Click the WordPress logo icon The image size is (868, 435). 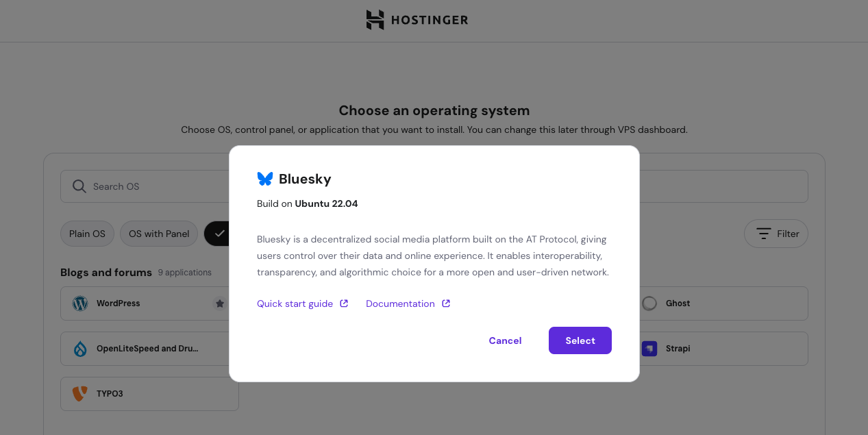coord(80,303)
